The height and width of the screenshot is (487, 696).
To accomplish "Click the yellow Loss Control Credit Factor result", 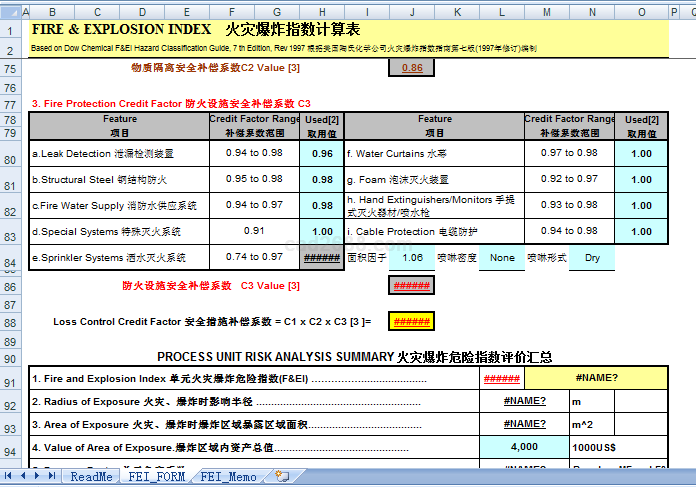I will click(411, 321).
